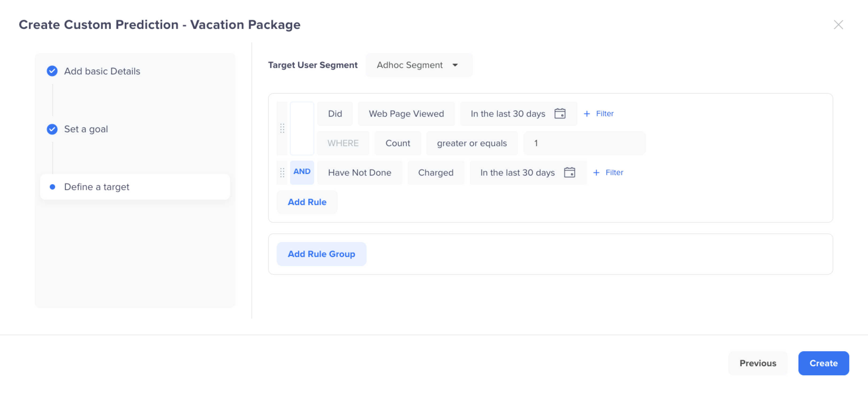The image size is (868, 393).
Task: Click the Add Rule Group button
Action: tap(321, 254)
